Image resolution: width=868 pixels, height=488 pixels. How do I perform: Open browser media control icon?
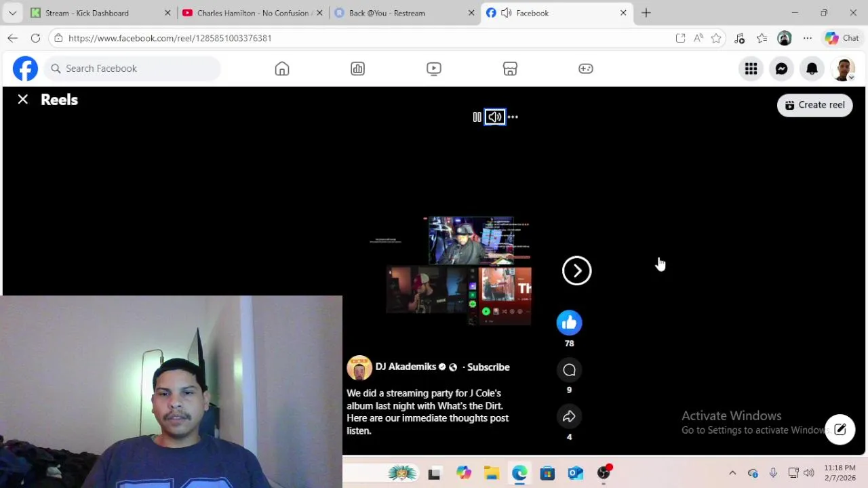[739, 38]
